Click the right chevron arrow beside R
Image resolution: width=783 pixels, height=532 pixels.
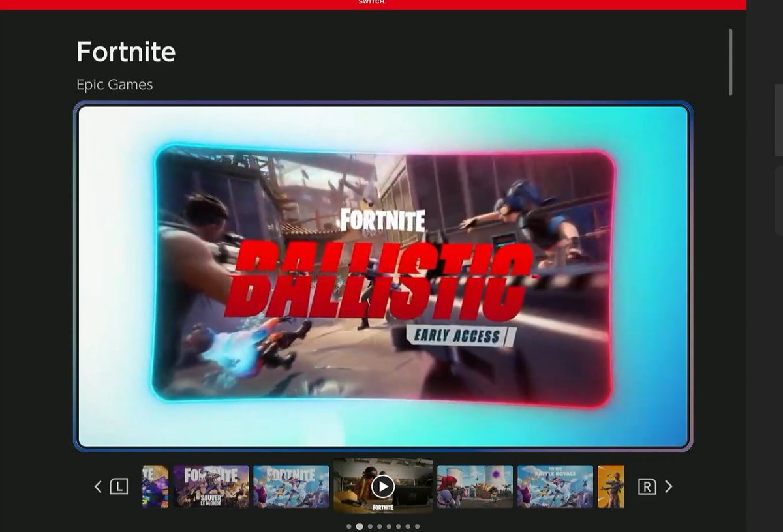click(x=668, y=486)
